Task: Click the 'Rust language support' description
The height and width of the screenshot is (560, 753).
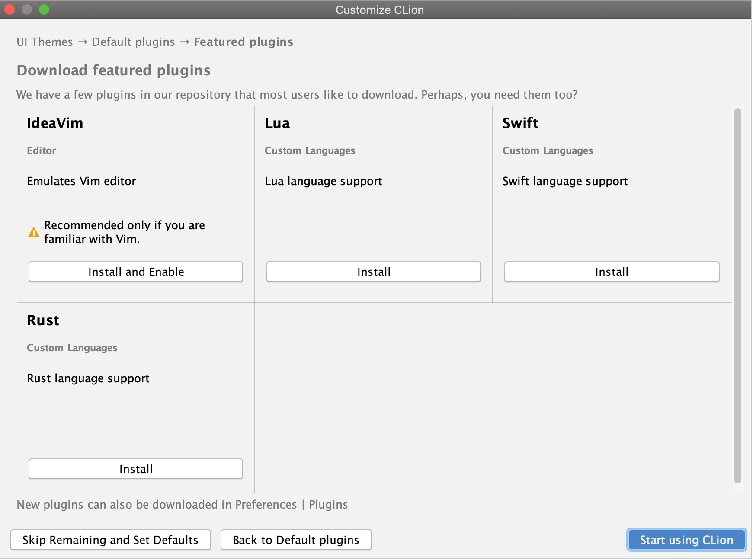Action: click(88, 378)
